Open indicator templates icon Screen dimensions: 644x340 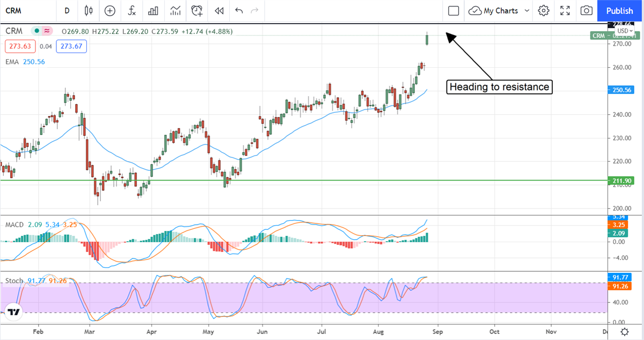[x=175, y=11]
